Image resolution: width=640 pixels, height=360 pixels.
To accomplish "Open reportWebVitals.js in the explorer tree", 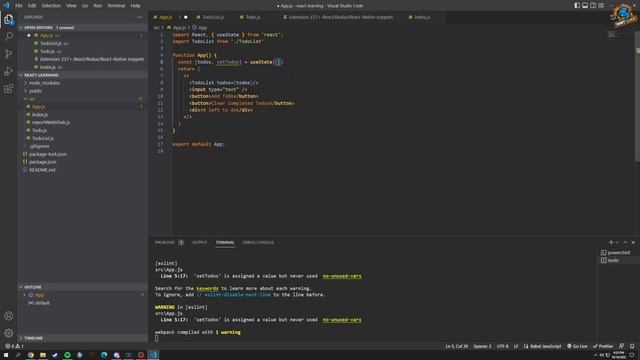I will point(51,122).
